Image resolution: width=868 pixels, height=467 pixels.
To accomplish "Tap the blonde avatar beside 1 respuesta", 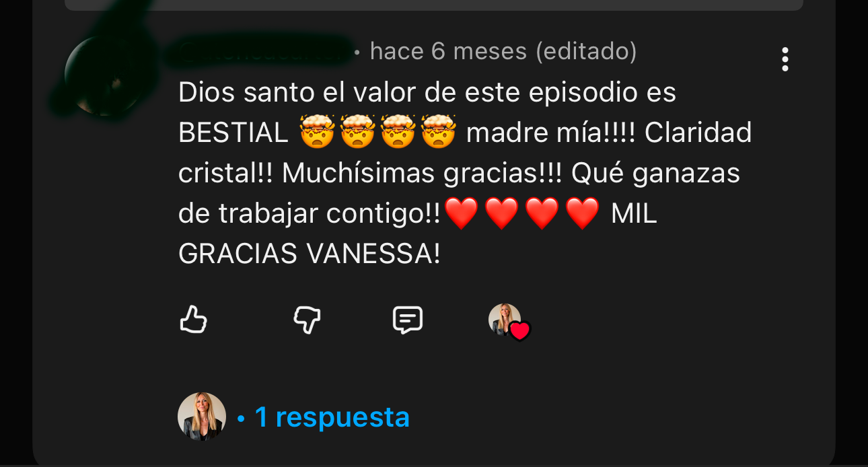I will click(202, 417).
